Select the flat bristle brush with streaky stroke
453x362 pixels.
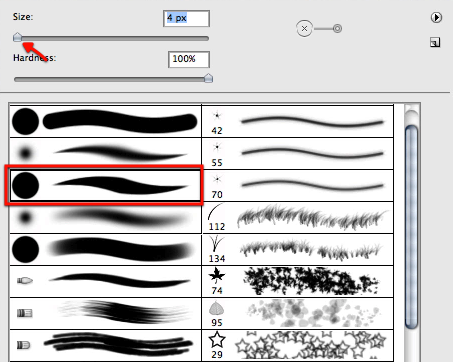tap(105, 313)
